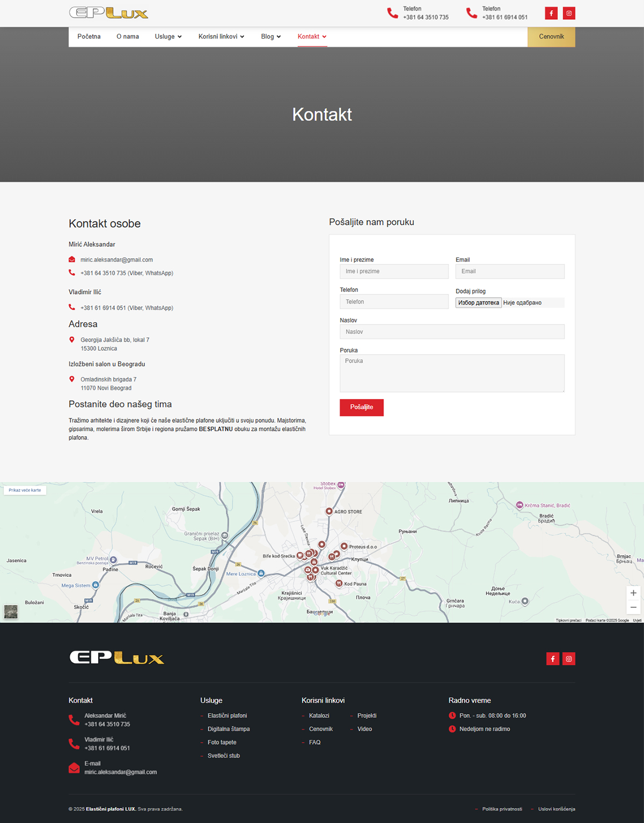Image resolution: width=644 pixels, height=823 pixels.
Task: Click footer phone icon beside Vladimir Ilić
Action: click(x=74, y=744)
